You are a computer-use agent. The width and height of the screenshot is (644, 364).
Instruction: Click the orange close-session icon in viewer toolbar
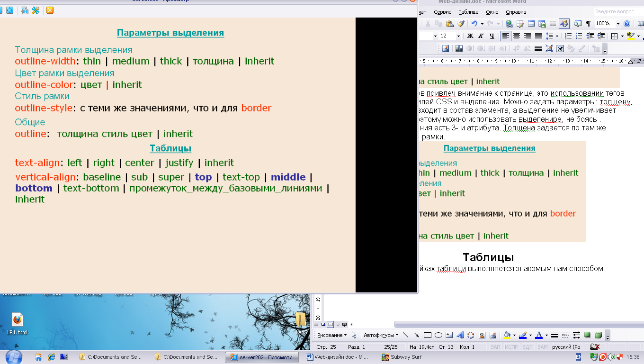click(x=50, y=10)
